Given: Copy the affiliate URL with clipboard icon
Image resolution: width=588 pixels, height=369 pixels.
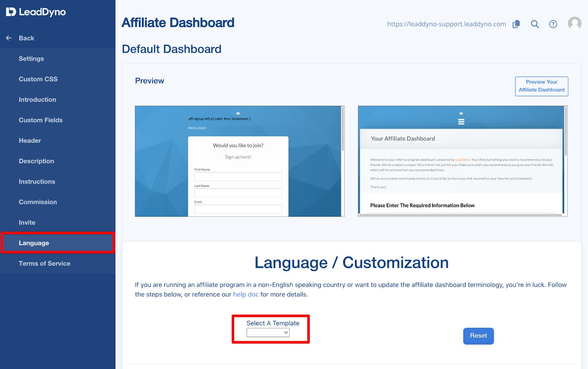Looking at the screenshot, I should coord(516,24).
